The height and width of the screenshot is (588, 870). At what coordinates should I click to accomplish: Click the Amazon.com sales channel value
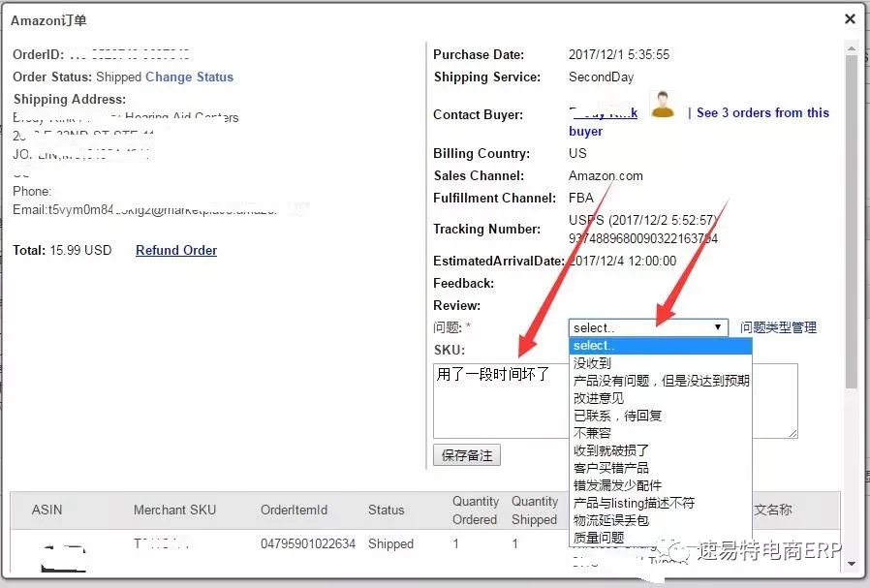point(606,176)
